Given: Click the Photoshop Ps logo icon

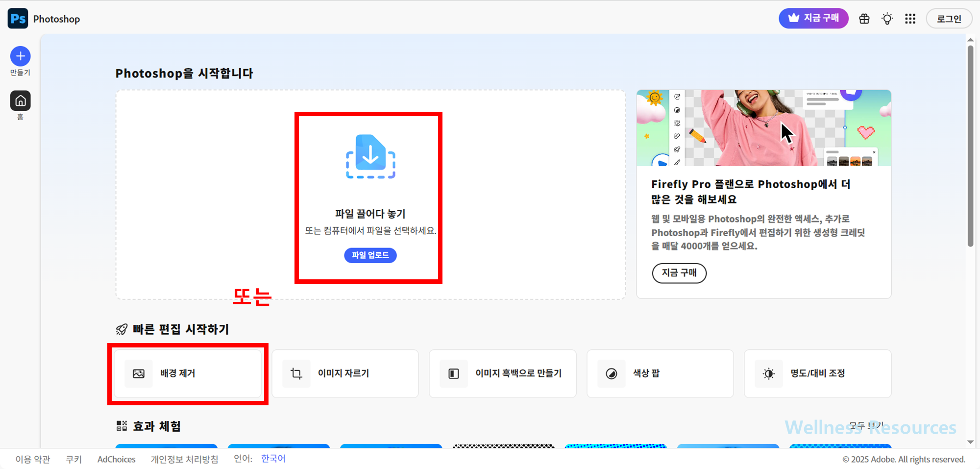Looking at the screenshot, I should [x=18, y=19].
